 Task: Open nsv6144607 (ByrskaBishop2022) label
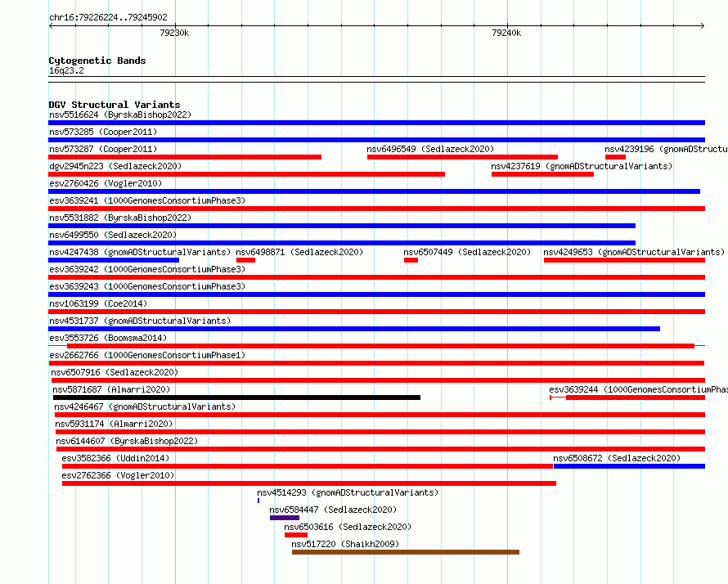[x=127, y=441]
